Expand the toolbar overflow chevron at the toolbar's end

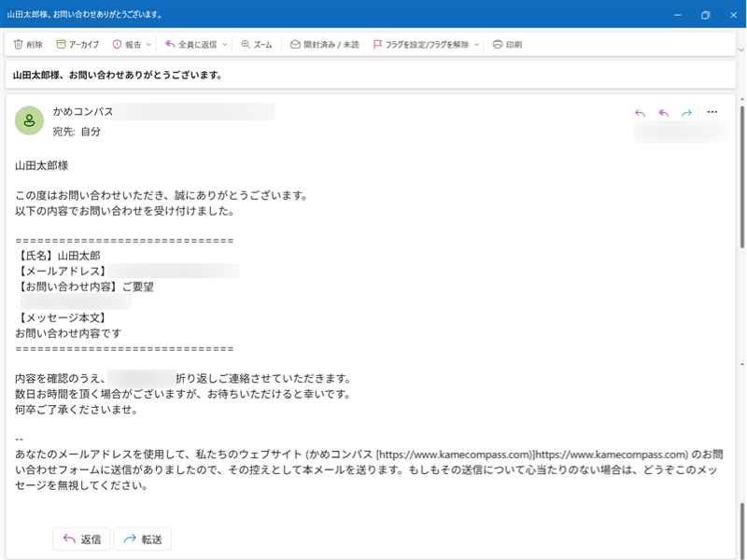(740, 49)
